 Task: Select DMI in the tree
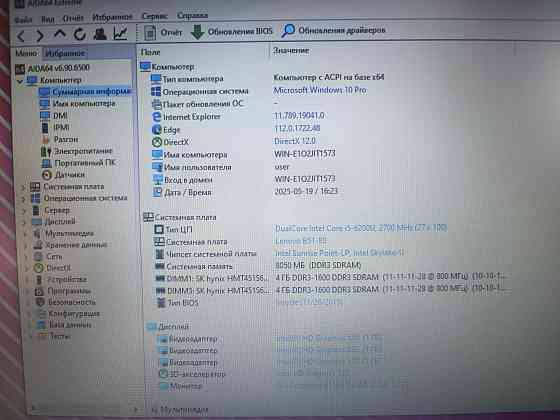pos(54,115)
